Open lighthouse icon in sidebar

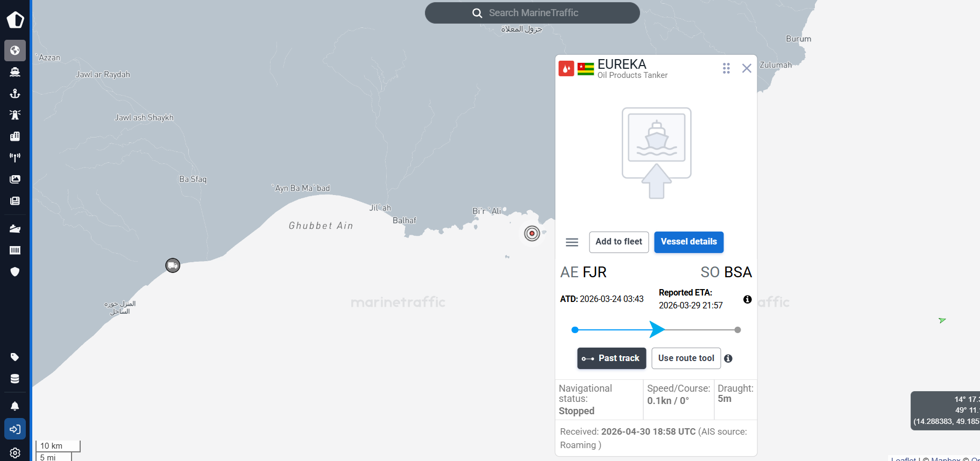15,115
